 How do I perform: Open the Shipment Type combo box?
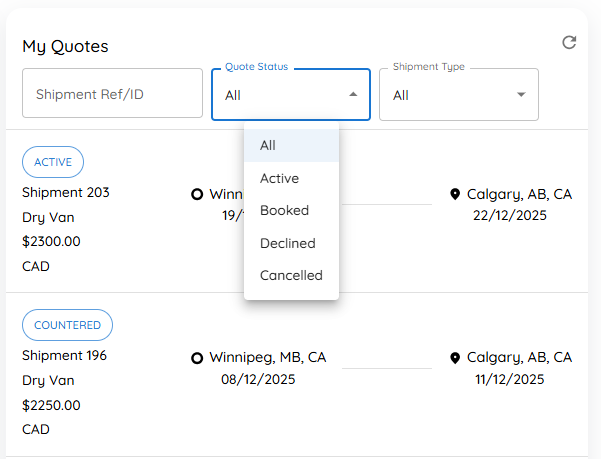click(x=459, y=95)
